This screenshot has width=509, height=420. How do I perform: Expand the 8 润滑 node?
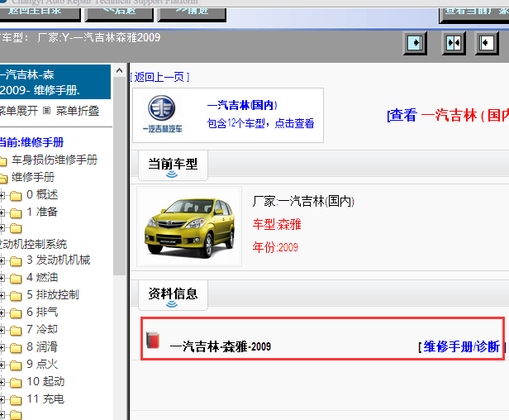coord(2,348)
